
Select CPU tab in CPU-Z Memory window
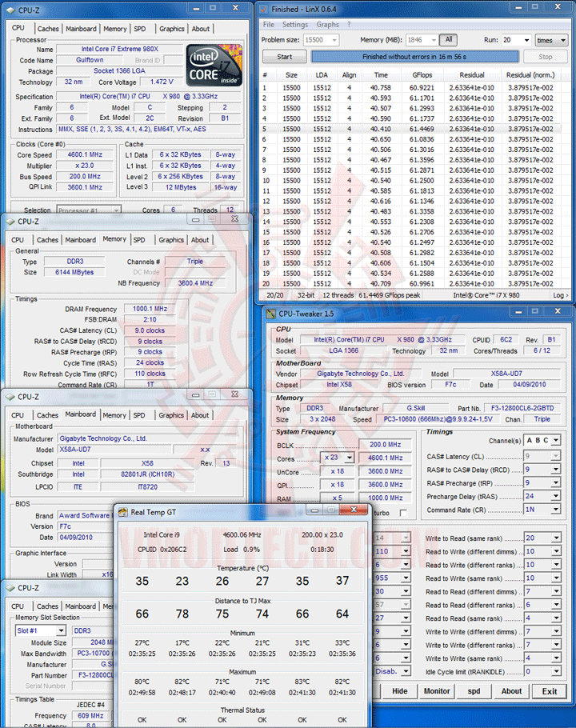click(x=18, y=240)
